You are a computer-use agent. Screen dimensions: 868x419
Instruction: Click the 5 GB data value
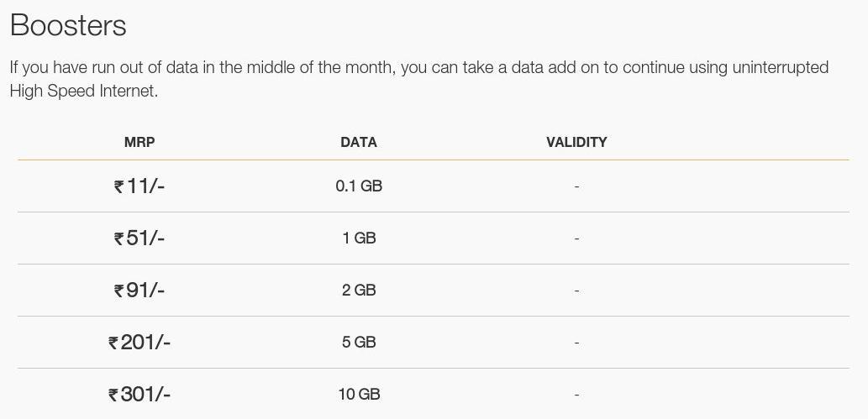click(x=359, y=342)
